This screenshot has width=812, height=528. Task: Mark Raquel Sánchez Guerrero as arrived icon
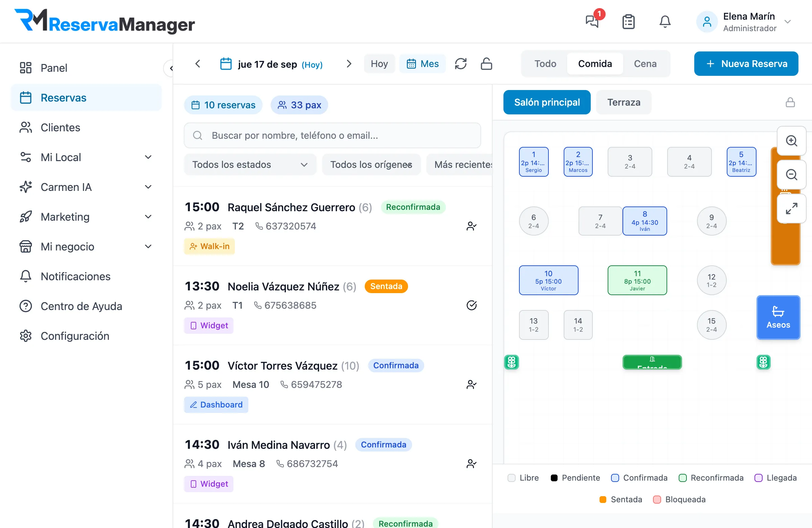pos(472,226)
